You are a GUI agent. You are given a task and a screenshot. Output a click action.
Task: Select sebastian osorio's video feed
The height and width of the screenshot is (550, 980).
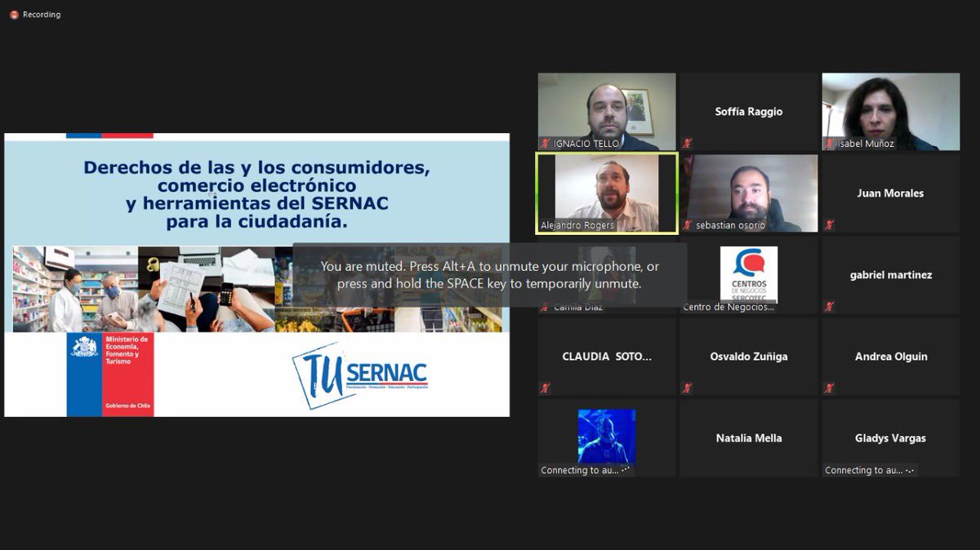[x=749, y=193]
